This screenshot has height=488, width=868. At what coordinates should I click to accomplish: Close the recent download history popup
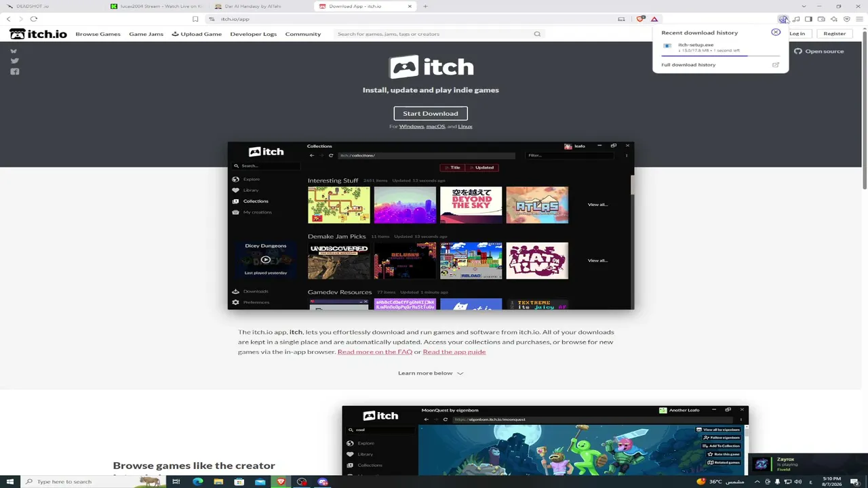pos(776,32)
